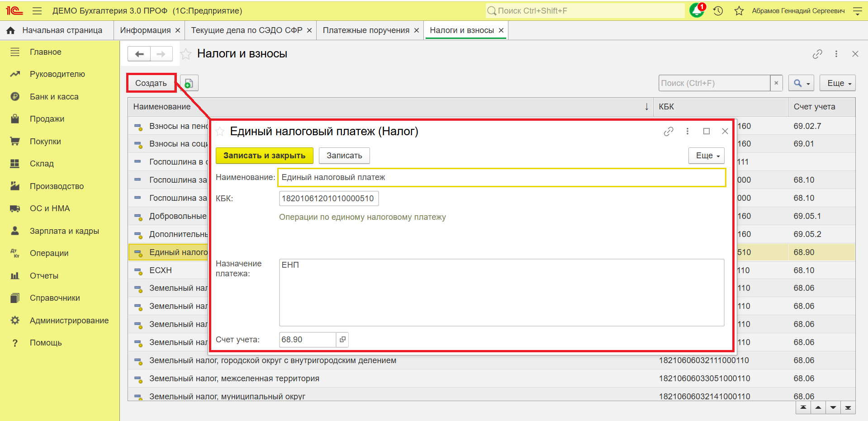Move one row up in the list
Image resolution: width=868 pixels, height=421 pixels.
coord(818,407)
